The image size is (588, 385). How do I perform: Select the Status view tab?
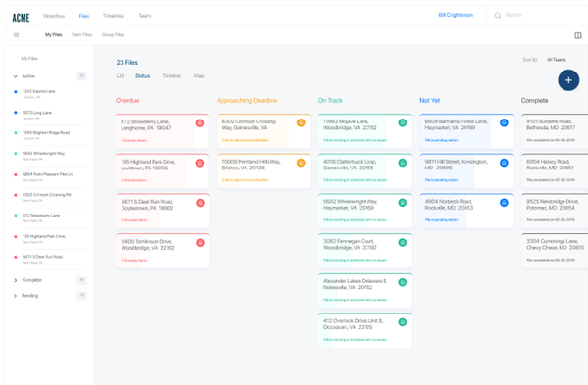(142, 76)
